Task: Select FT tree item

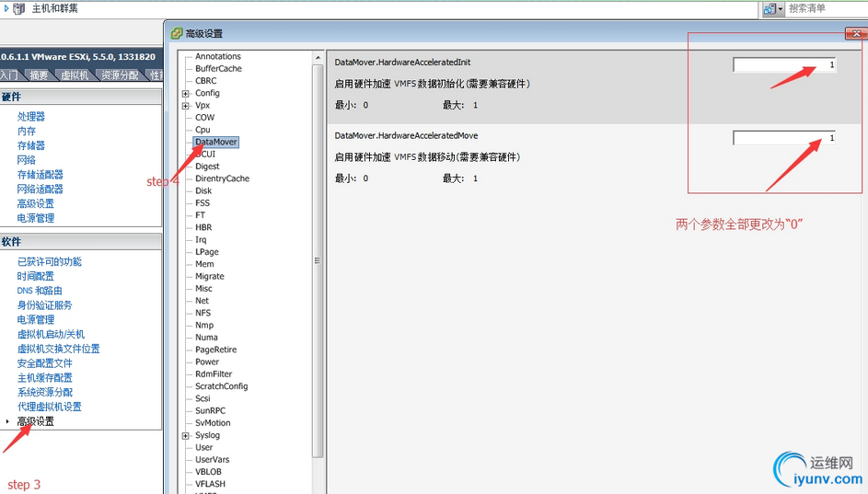Action: tap(200, 215)
